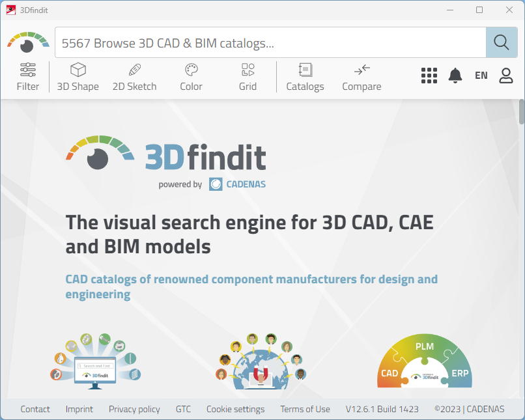The image size is (525, 420).
Task: Focus the Browse 3D CAD & BIM search field
Action: click(270, 42)
